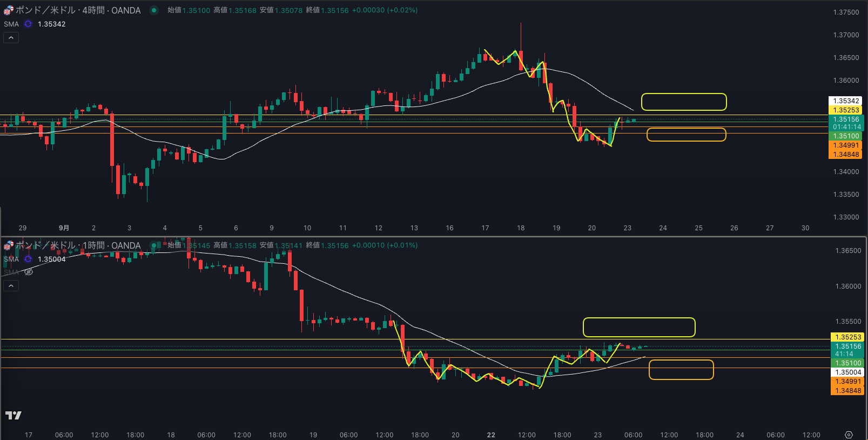Click the currency flag icon in upper chart
The height and width of the screenshot is (440, 868).
tap(9, 10)
